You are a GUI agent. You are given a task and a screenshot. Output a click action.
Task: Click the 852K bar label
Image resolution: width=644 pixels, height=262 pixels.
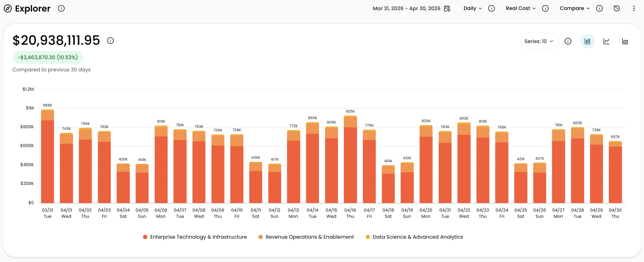(464, 119)
